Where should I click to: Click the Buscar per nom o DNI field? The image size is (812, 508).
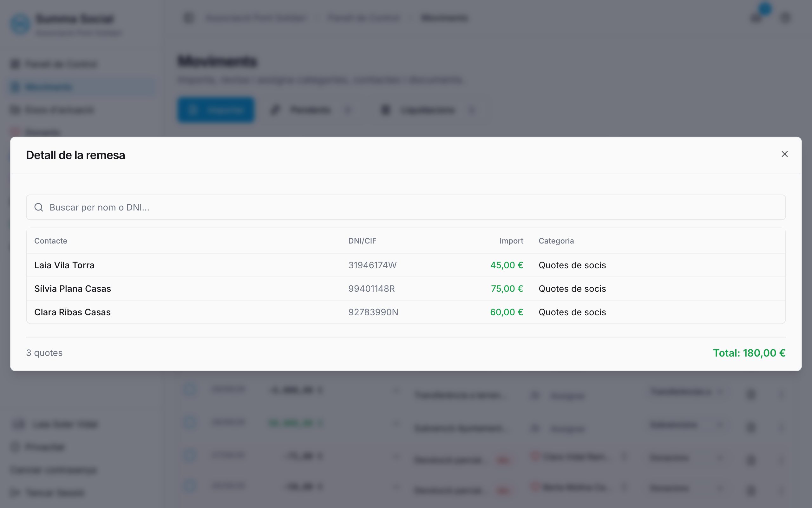[406, 207]
